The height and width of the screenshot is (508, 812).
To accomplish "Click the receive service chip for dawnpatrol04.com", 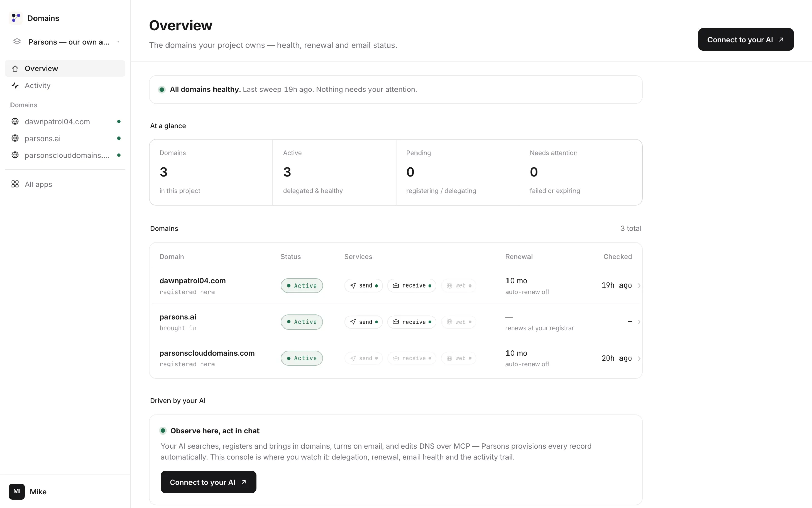I will (412, 285).
